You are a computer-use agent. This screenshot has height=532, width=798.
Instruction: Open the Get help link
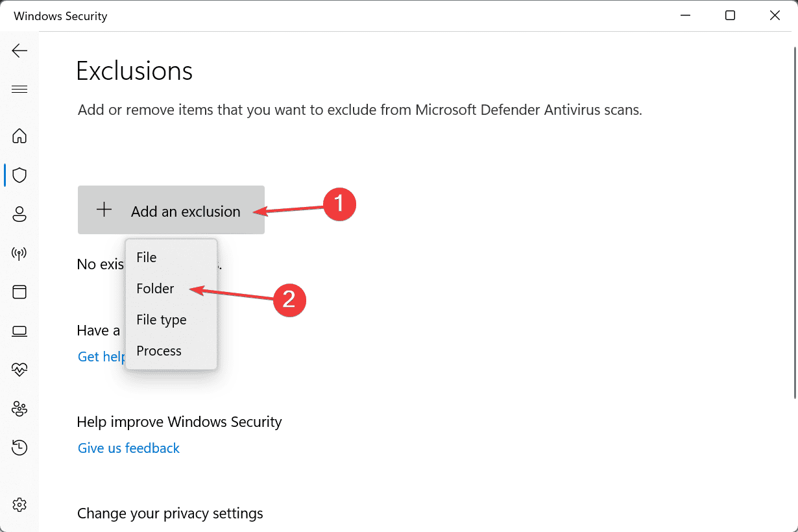click(102, 356)
